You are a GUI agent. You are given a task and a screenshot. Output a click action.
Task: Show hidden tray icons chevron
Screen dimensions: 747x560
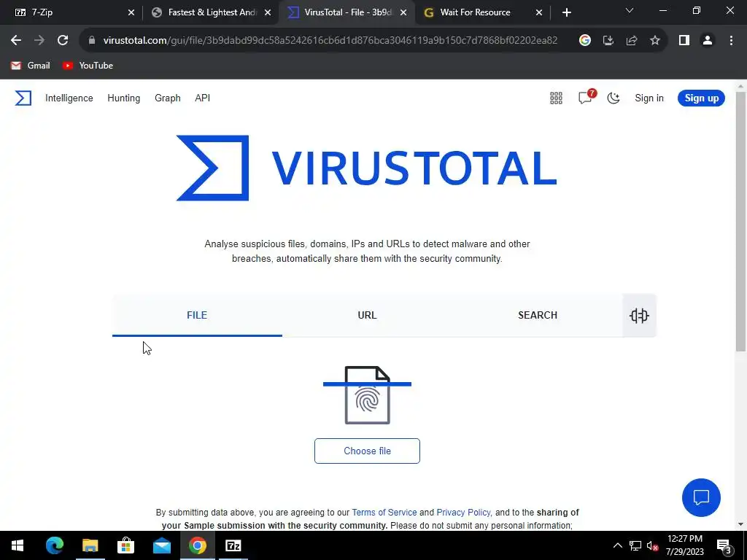pos(617,545)
